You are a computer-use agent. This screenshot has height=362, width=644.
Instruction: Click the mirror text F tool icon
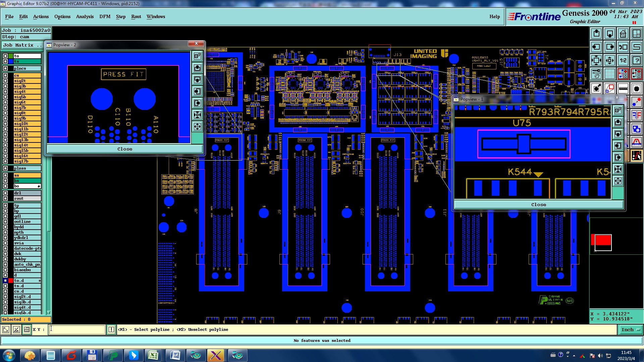pyautogui.click(x=636, y=116)
